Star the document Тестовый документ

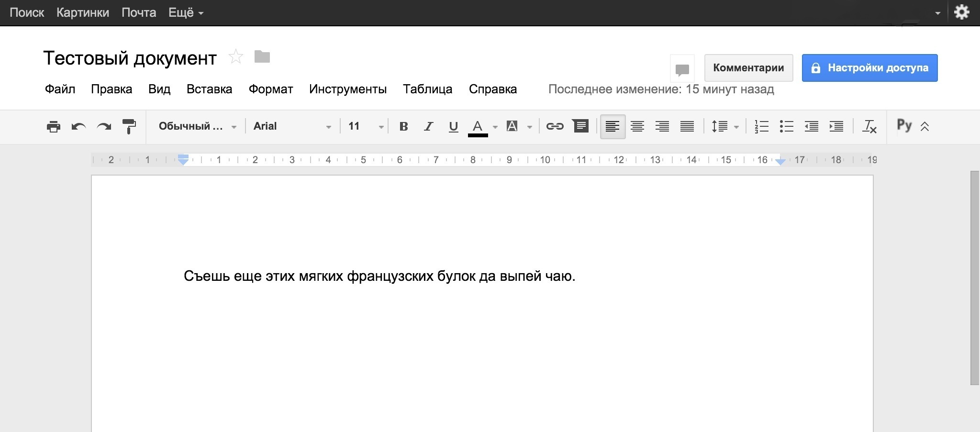pos(236,57)
